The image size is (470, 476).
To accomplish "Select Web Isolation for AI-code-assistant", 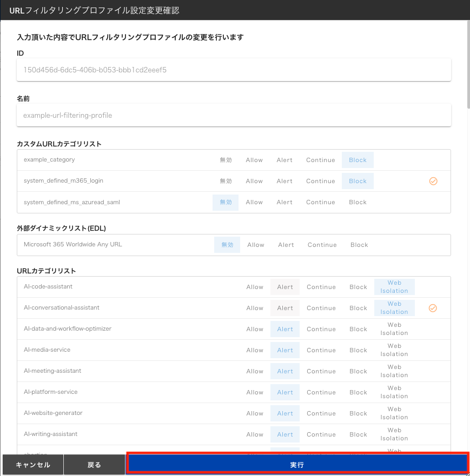I will pyautogui.click(x=394, y=287).
